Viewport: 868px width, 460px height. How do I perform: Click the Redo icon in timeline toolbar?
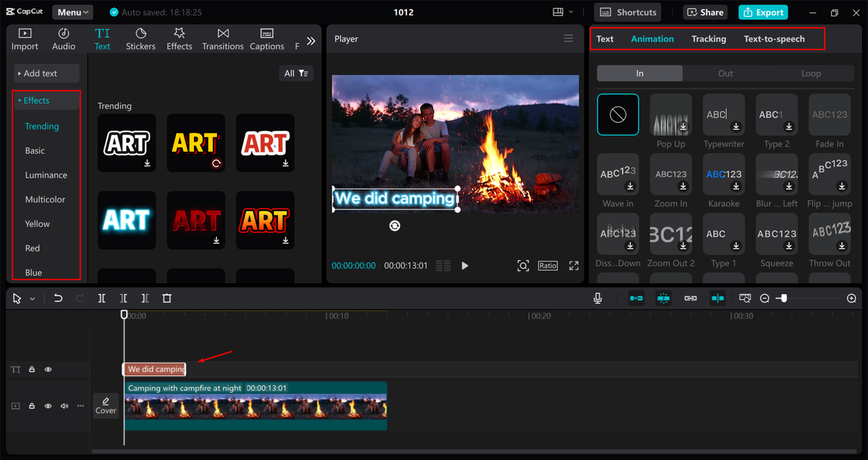coord(80,298)
